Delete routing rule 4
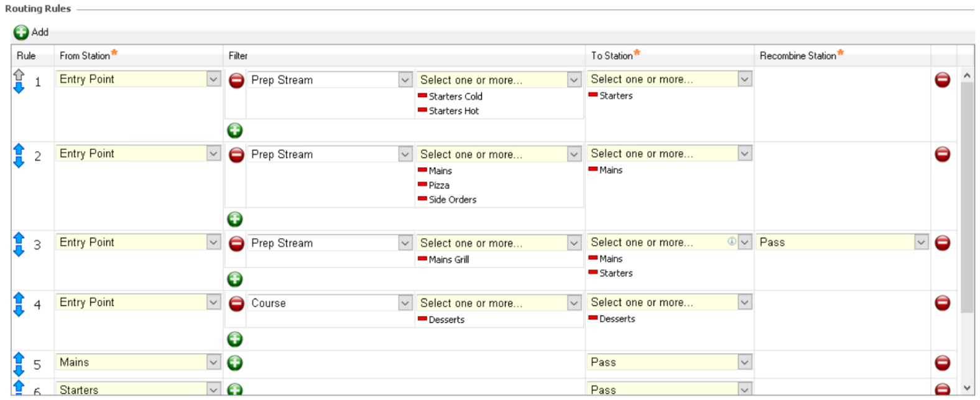980x400 pixels. [x=942, y=303]
